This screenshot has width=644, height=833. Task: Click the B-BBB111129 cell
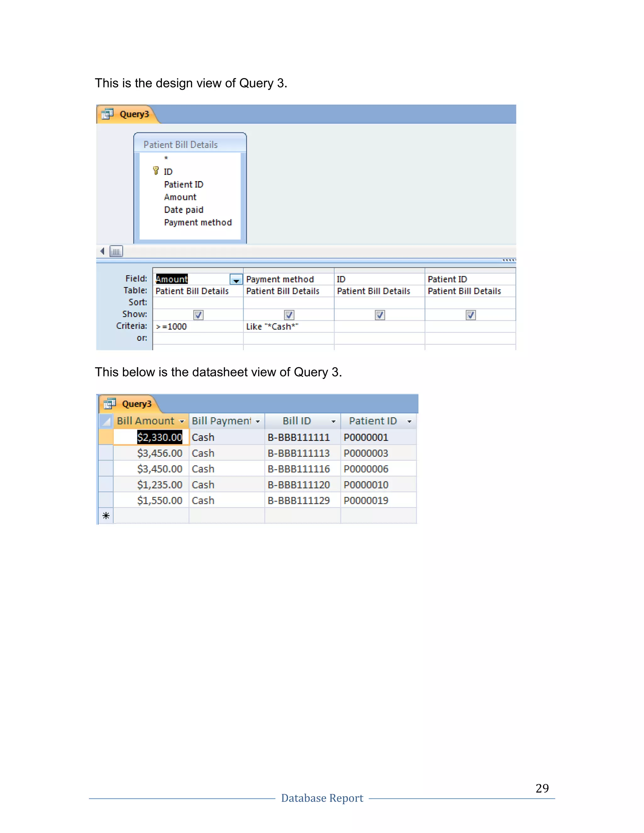coord(303,500)
